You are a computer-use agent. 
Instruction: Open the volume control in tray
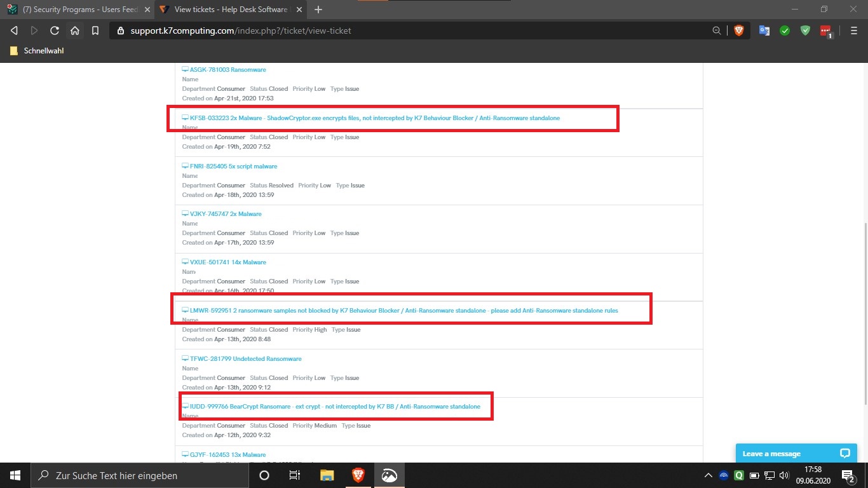[x=784, y=475]
